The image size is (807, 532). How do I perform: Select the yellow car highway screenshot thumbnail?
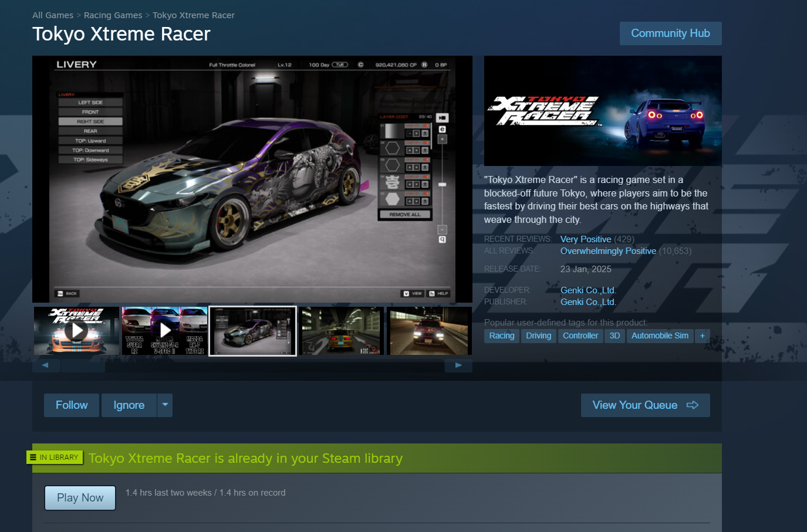341,331
